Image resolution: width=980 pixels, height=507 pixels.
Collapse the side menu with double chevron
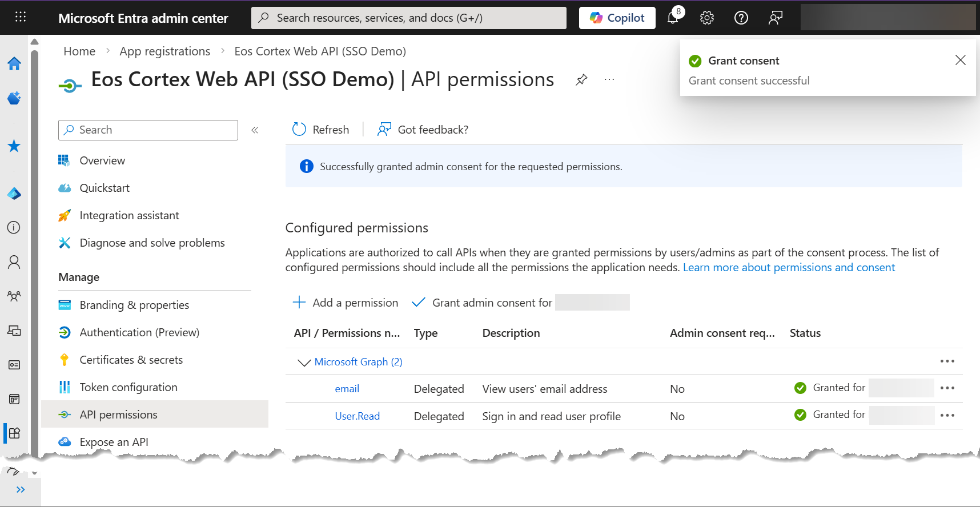tap(255, 130)
